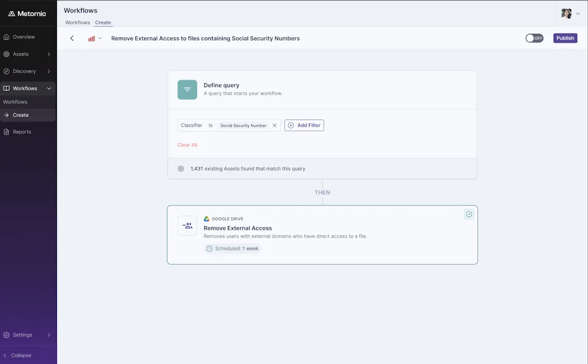This screenshot has width=588, height=364.
Task: Switch to the Workflows tab
Action: pyautogui.click(x=77, y=22)
